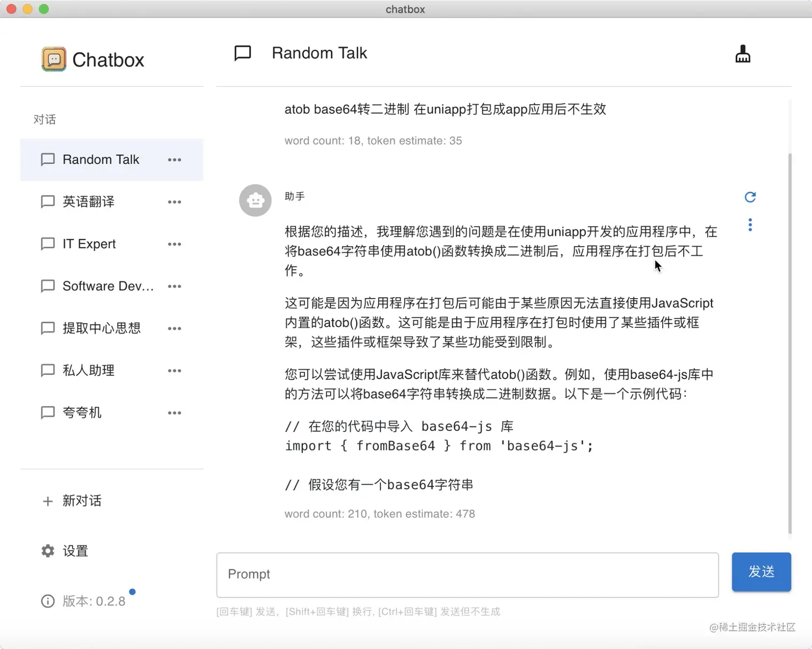The height and width of the screenshot is (649, 812).
Task: Click text 'word count: 210, token estimate: 478'
Action: tap(380, 514)
